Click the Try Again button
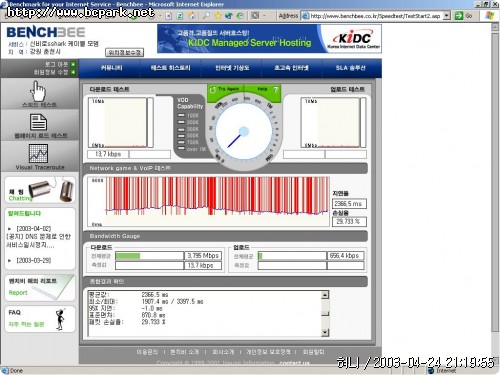Image resolution: width=500 pixels, height=375 pixels. tap(226, 89)
